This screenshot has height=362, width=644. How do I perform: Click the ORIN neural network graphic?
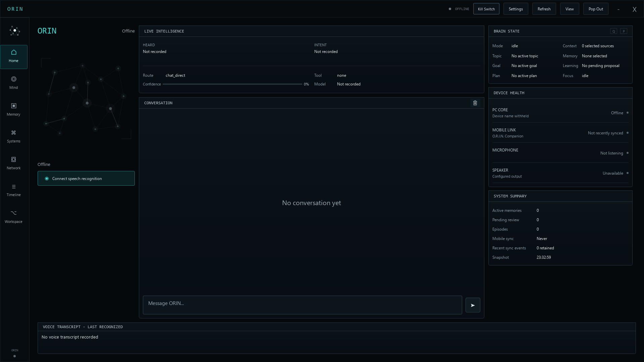click(x=86, y=99)
